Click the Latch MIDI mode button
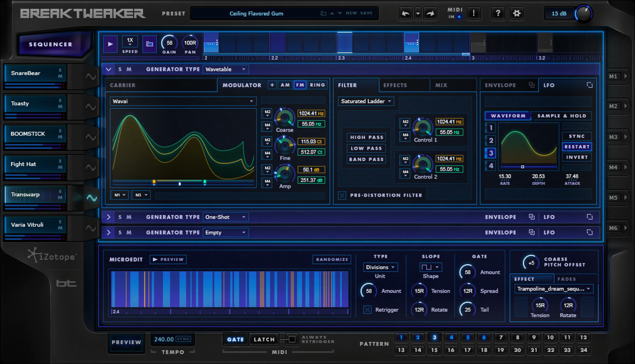Image resolution: width=635 pixels, height=364 pixels. [264, 339]
